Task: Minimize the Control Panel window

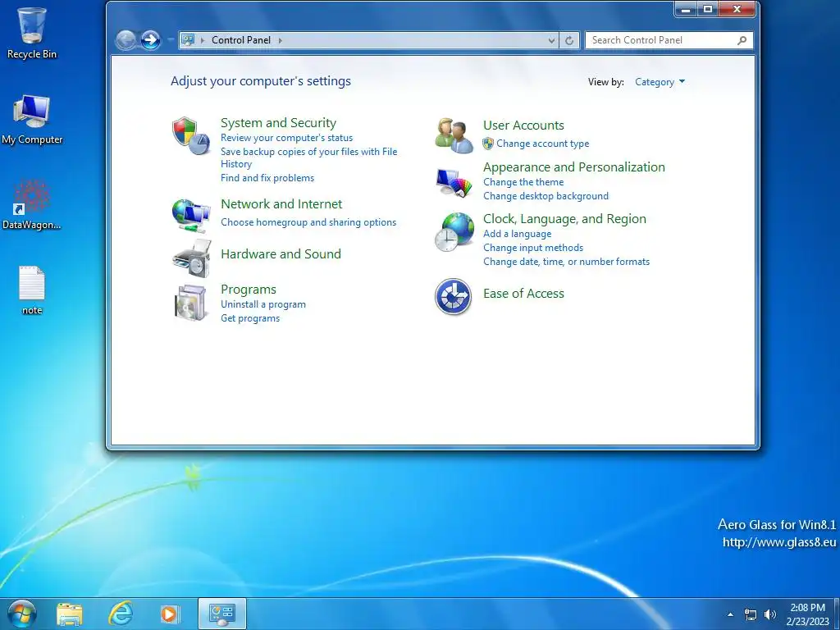Action: coord(685,9)
